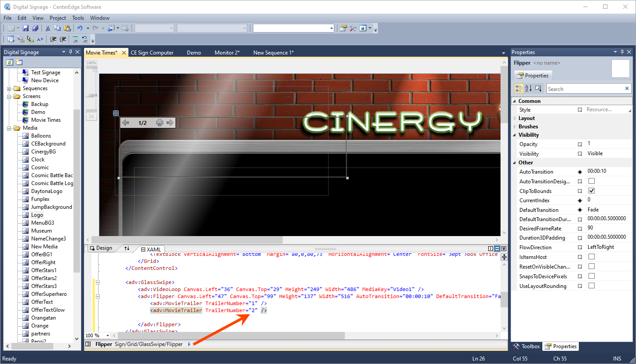Collapse the Screens tree folder

point(9,96)
